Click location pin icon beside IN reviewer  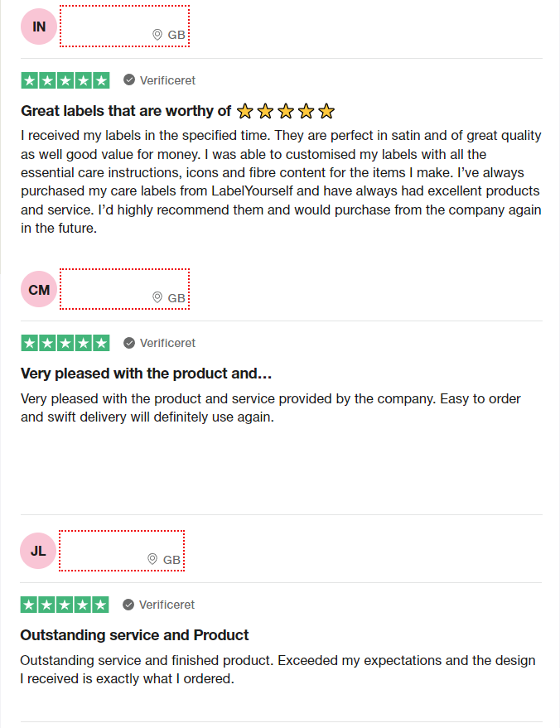[x=157, y=35]
